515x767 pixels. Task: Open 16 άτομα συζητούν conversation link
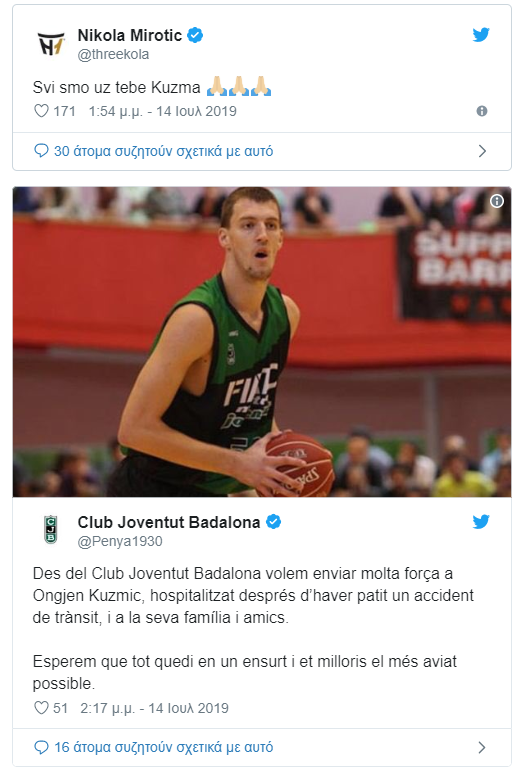pyautogui.click(x=163, y=747)
